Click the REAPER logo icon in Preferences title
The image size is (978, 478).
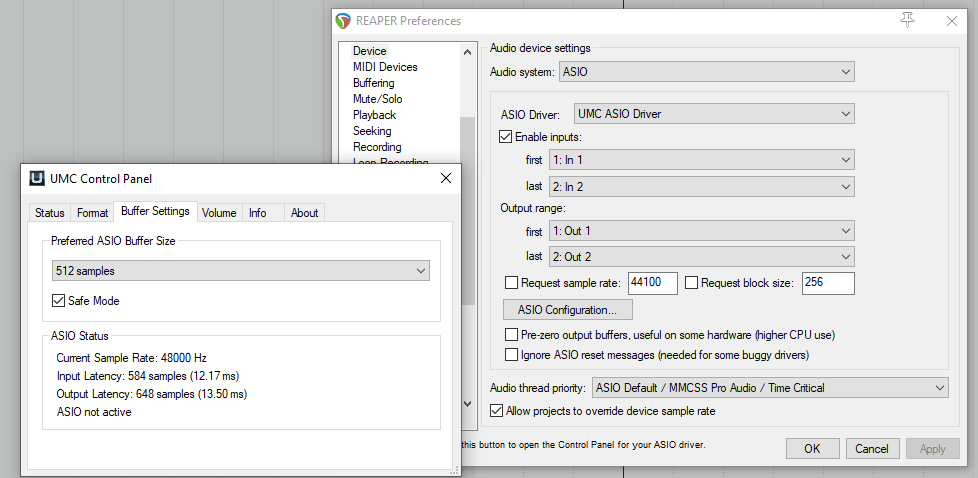point(343,21)
